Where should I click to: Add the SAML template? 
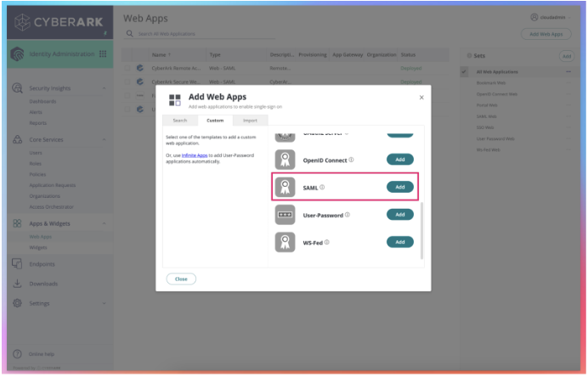400,187
